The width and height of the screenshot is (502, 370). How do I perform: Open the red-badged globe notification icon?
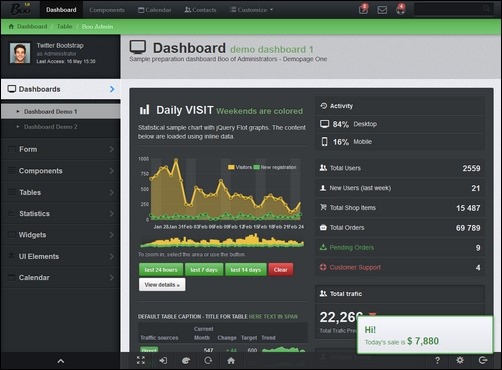[401, 9]
